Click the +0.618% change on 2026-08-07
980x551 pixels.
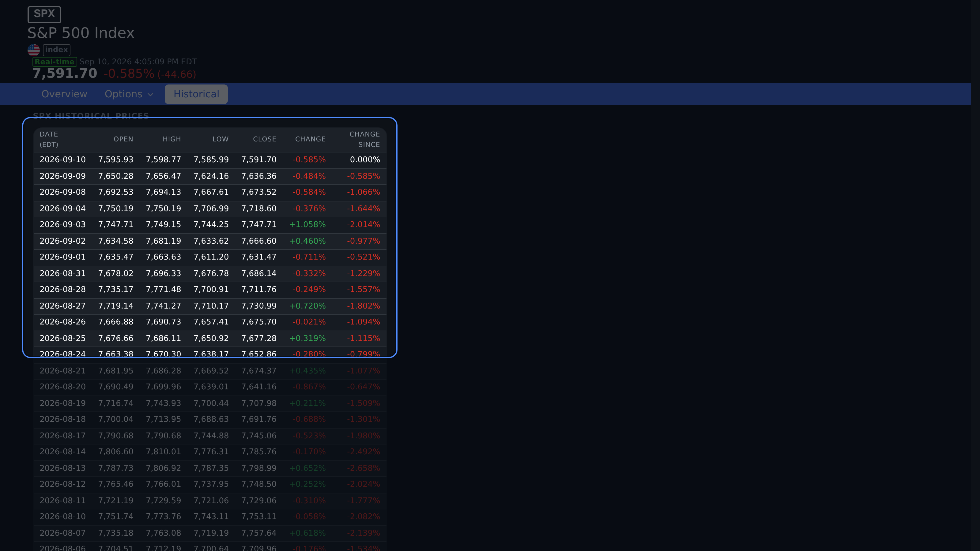pos(307,533)
